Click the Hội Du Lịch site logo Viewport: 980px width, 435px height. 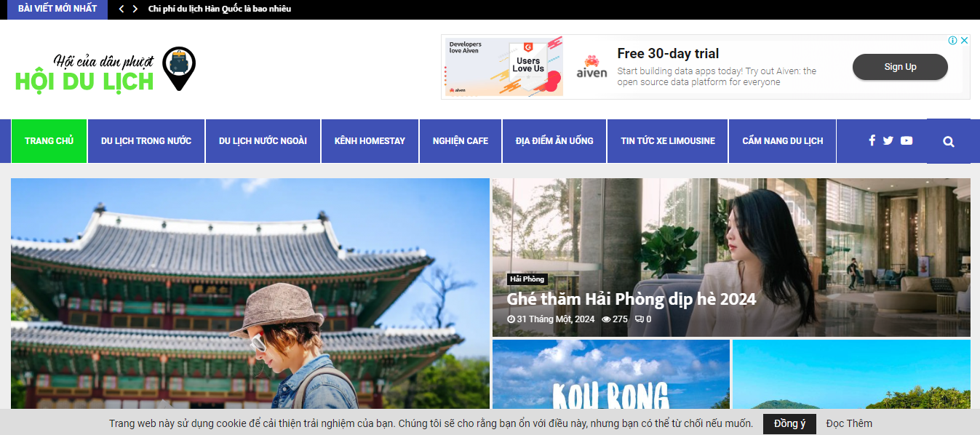105,69
